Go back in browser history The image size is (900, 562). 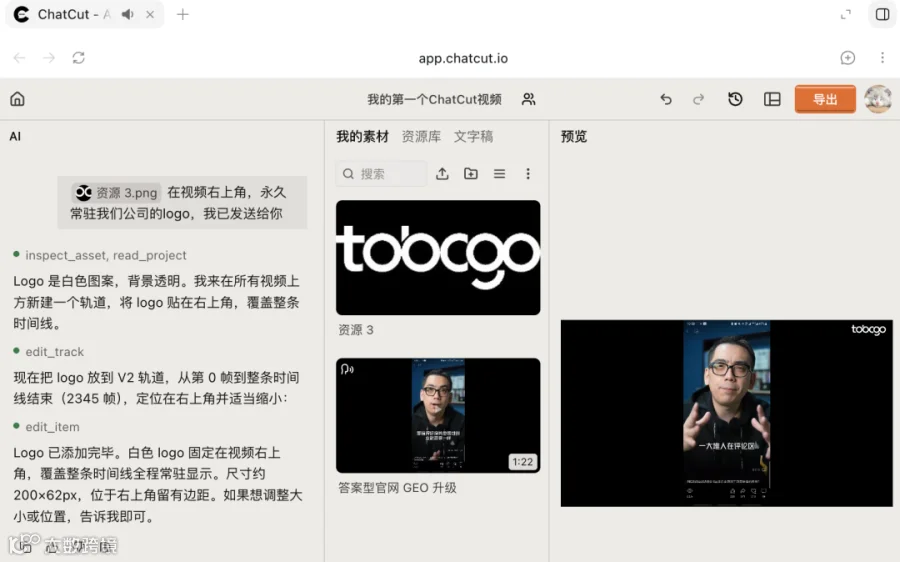(x=20, y=57)
